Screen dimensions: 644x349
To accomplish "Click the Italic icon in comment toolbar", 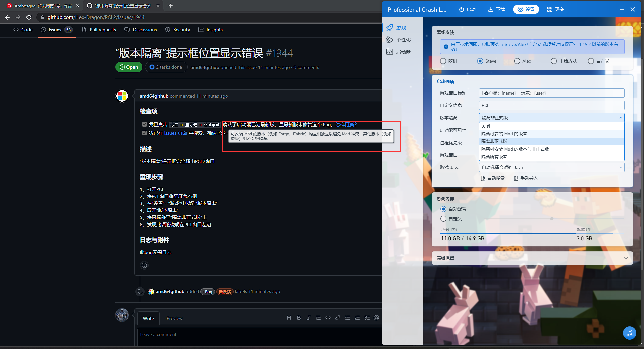I will (x=308, y=318).
